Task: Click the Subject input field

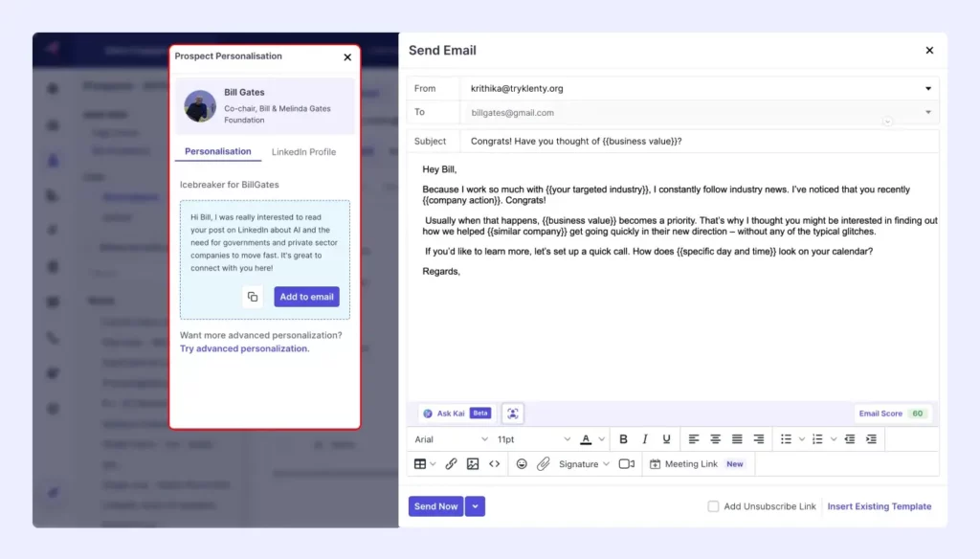Action: 698,142
